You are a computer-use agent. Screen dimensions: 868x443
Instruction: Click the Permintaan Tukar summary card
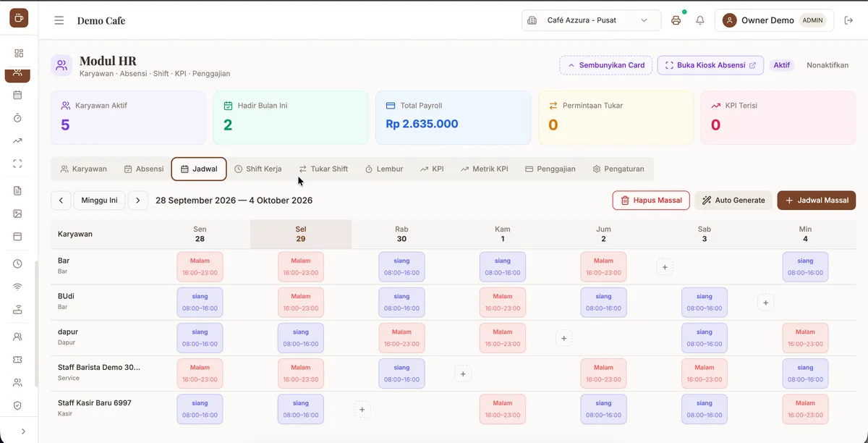click(x=616, y=118)
